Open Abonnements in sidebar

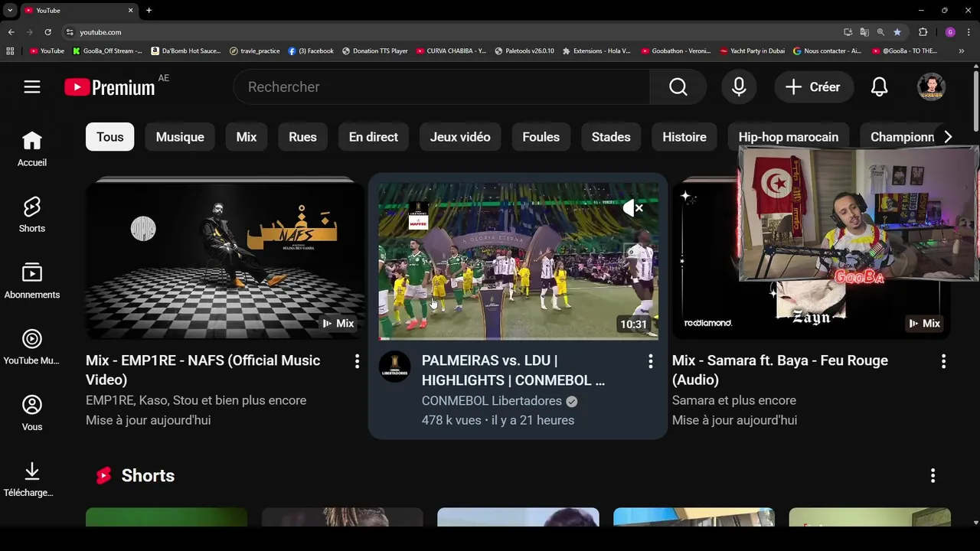tap(31, 281)
